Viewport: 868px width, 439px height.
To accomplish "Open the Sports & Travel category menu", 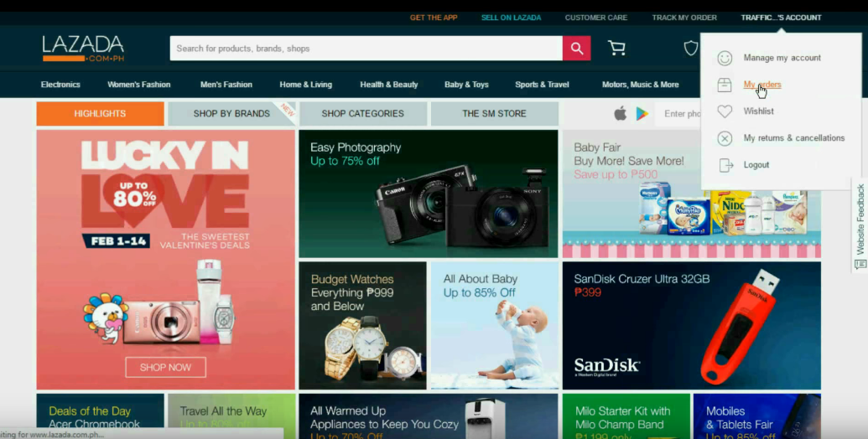I will point(542,85).
